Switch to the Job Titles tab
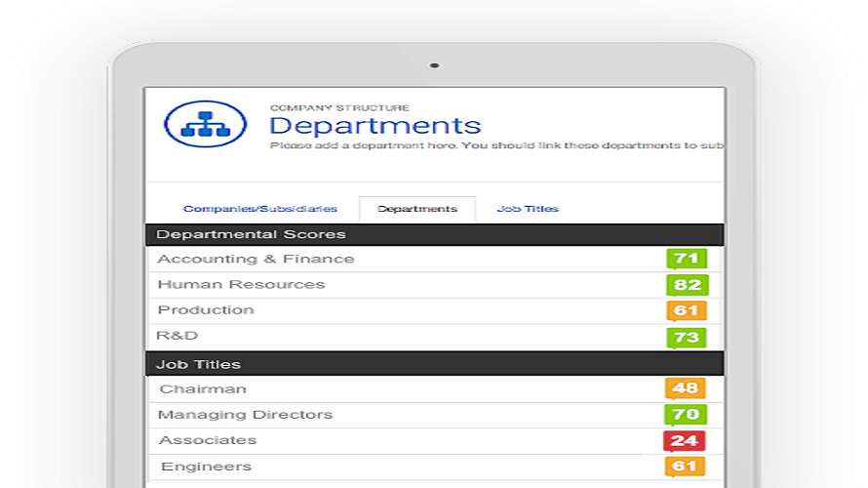 tap(528, 209)
